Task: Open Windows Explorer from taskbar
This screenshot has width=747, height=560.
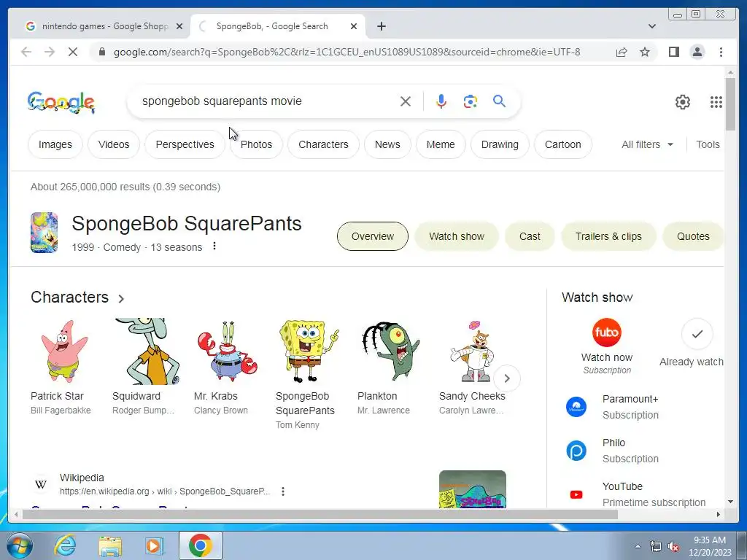Action: [x=110, y=545]
